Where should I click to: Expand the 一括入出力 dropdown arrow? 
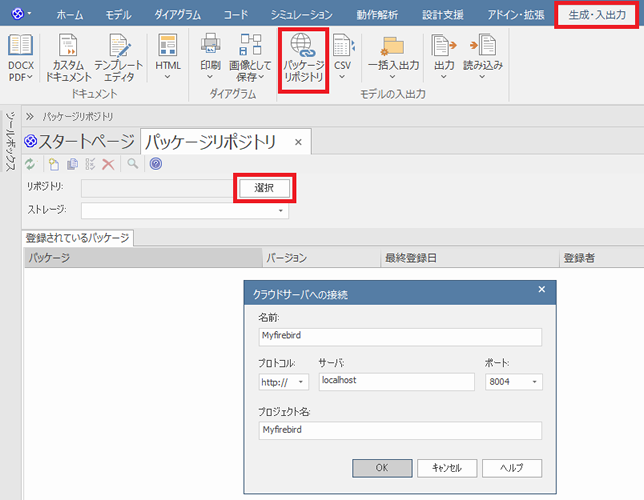(392, 77)
